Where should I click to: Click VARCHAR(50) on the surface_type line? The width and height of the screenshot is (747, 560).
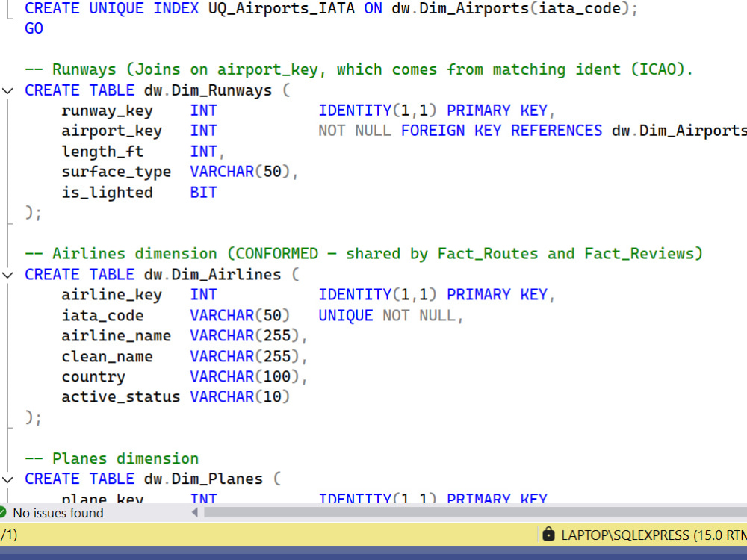(x=240, y=172)
